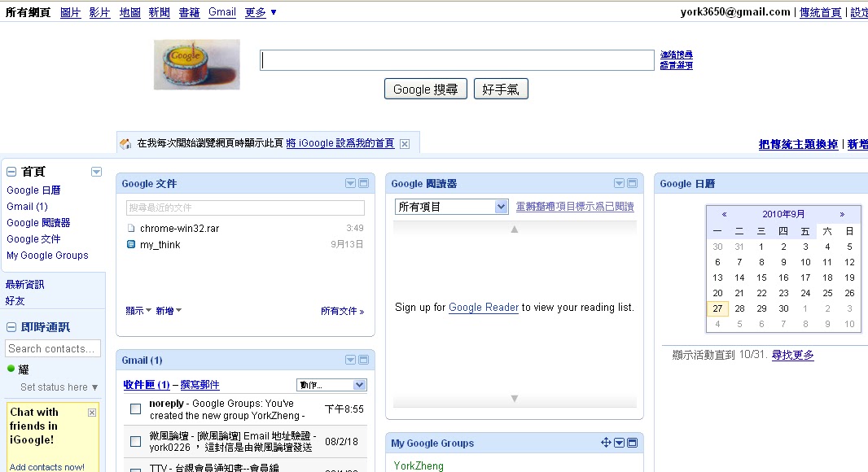Select today 27 in the calendar

tap(717, 308)
